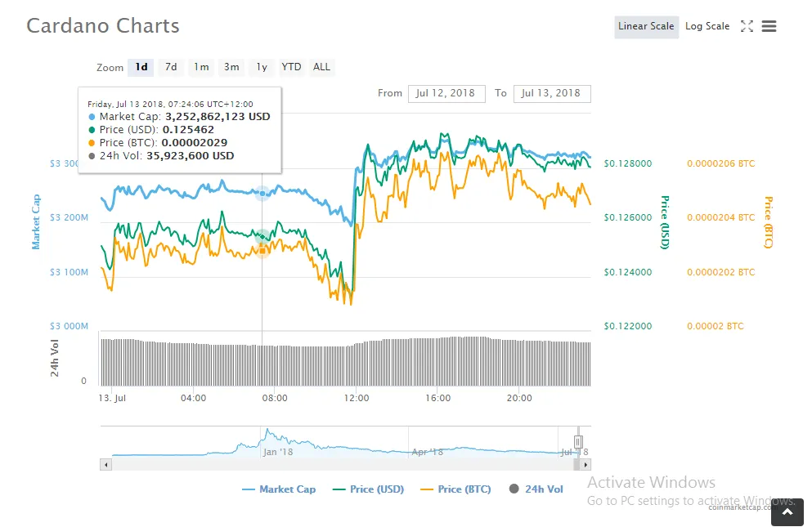
Task: Click the Apr '18 navigator label
Action: pyautogui.click(x=428, y=452)
